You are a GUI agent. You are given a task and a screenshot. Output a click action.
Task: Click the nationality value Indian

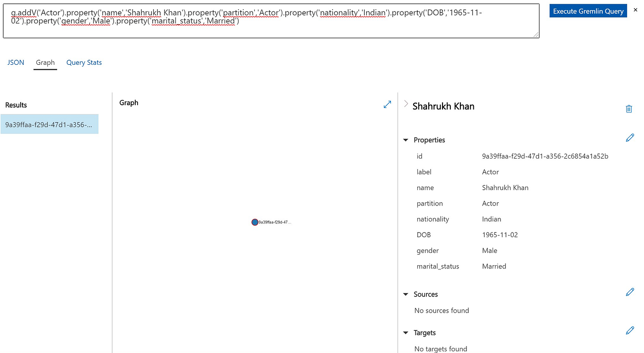point(491,219)
